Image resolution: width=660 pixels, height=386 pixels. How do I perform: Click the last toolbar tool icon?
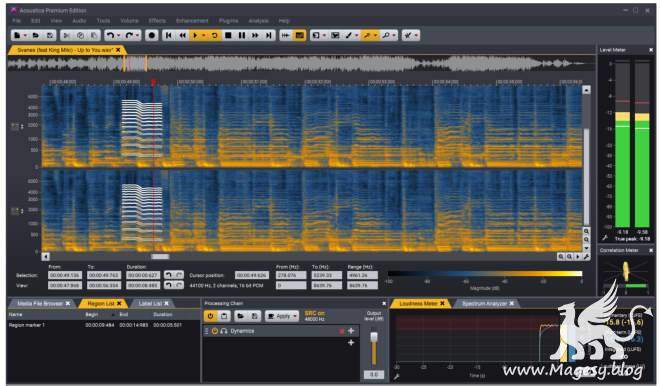pyautogui.click(x=407, y=36)
